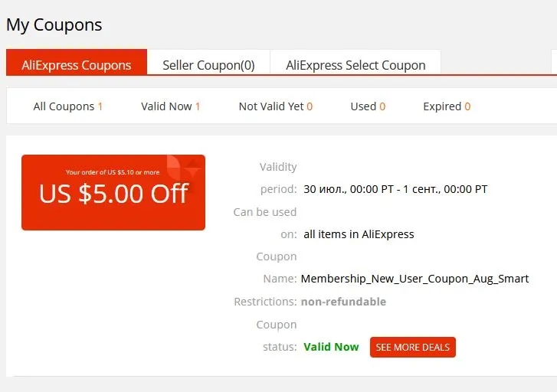Show Not Valid Yet coupons
557x392 pixels.
276,106
